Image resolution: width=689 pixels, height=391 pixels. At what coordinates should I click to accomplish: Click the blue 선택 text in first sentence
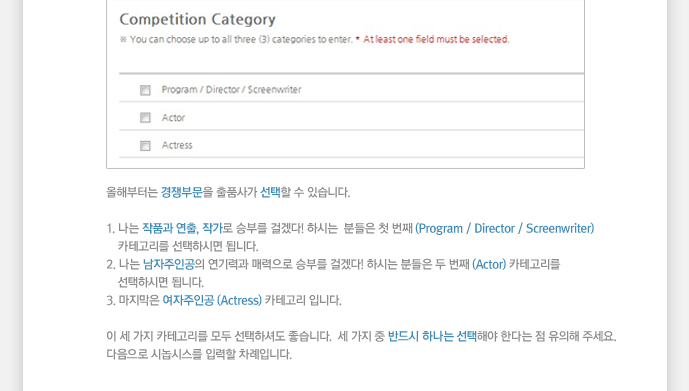270,192
